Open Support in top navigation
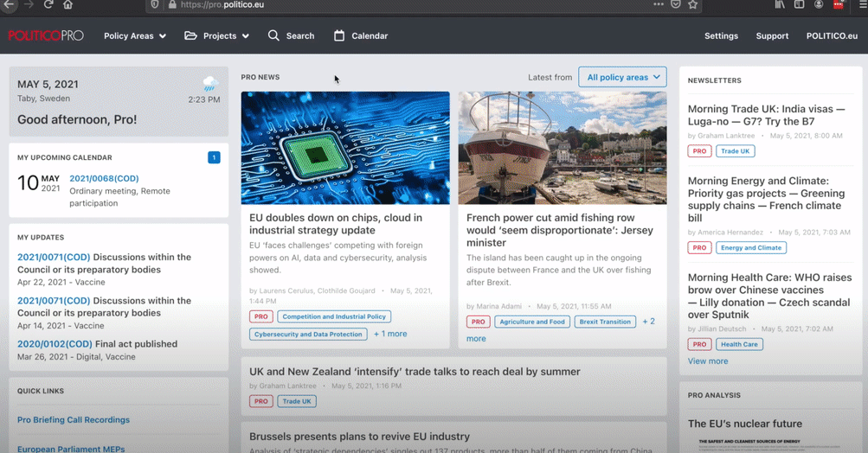Viewport: 868px width, 453px height. [772, 36]
